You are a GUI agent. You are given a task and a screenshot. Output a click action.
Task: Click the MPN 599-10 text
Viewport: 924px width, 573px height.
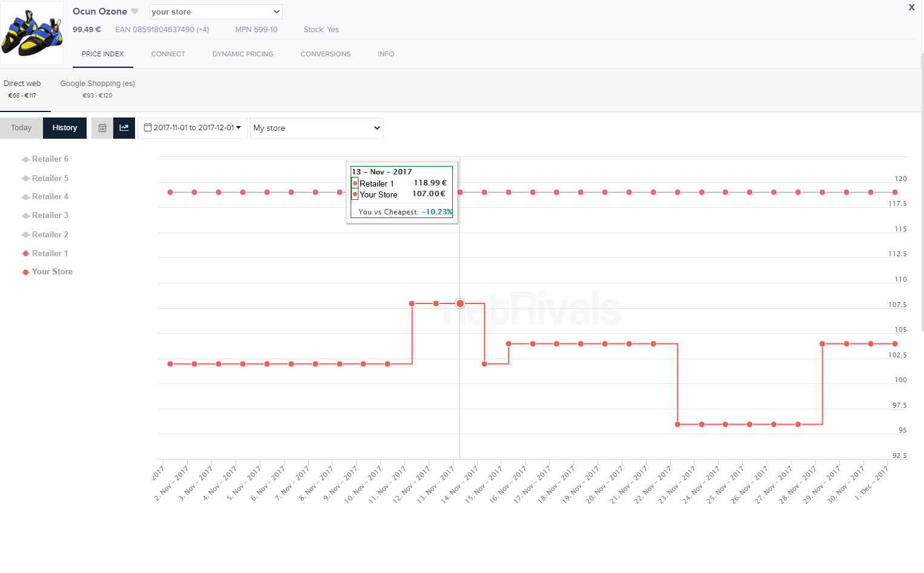(256, 29)
